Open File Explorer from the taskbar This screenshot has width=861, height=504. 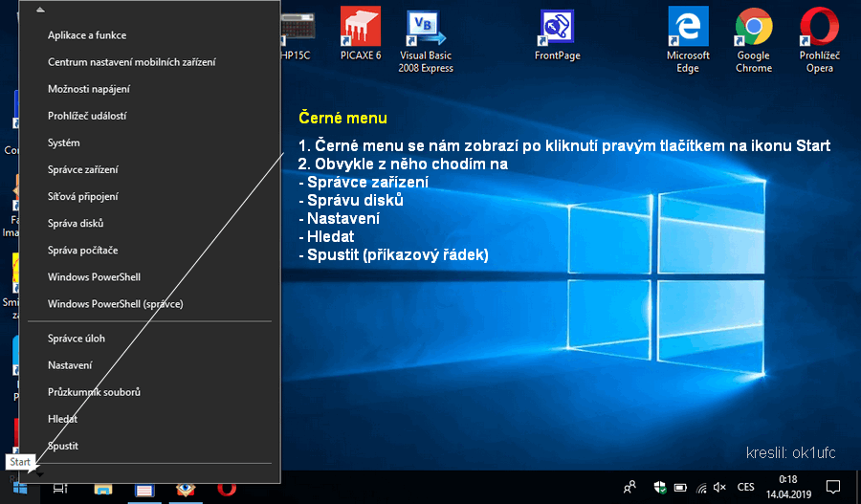102,489
